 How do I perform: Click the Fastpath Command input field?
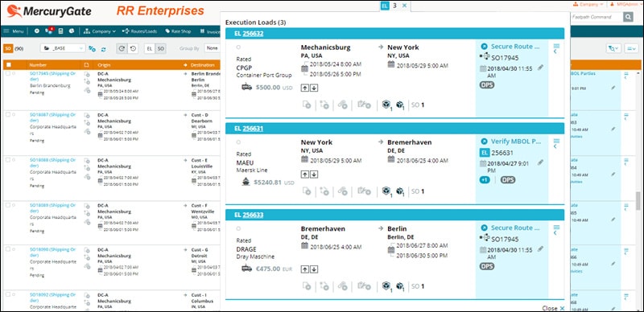click(597, 17)
